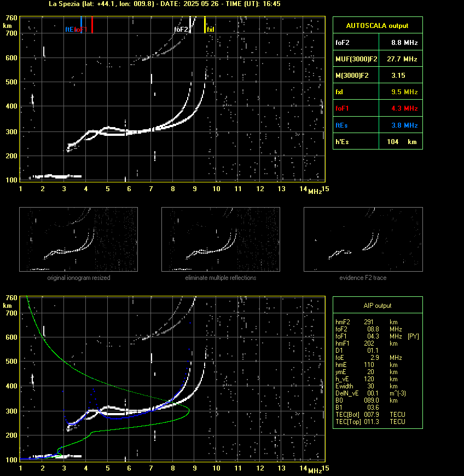This screenshot has width=464, height=476.
Task: Click the ymE 20 km row
Action: pos(367,372)
